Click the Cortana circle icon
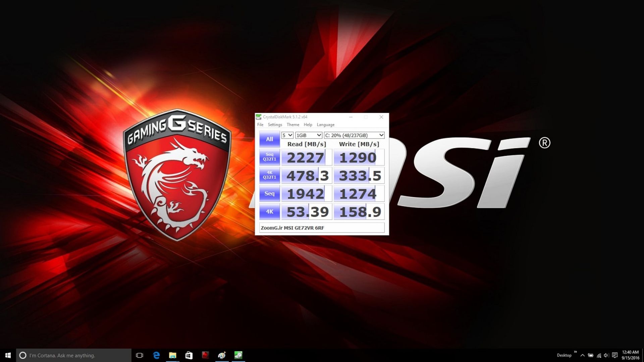Viewport: 644px width, 362px height. (x=22, y=355)
